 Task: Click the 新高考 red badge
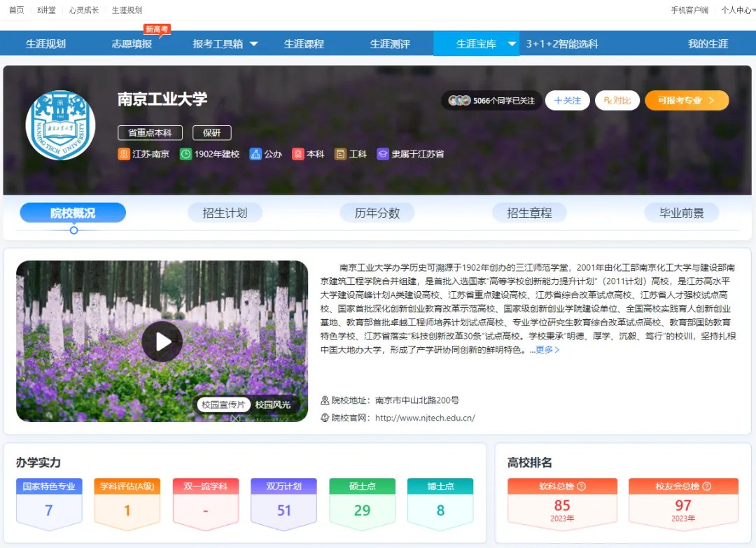click(157, 29)
